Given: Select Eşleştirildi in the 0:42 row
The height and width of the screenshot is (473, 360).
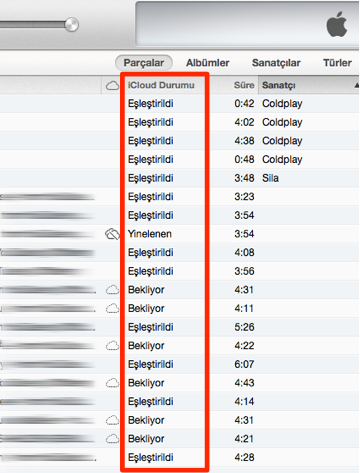Looking at the screenshot, I should (x=151, y=104).
